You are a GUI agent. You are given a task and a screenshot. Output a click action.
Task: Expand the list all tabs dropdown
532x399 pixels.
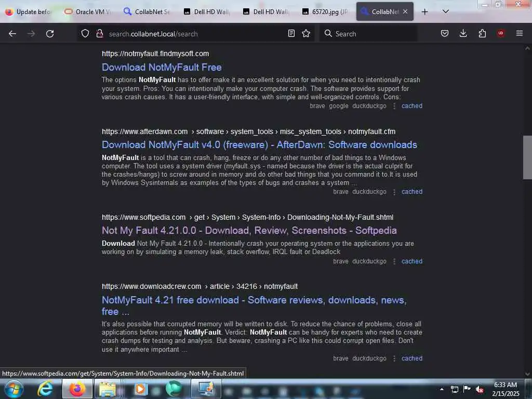pos(445,11)
